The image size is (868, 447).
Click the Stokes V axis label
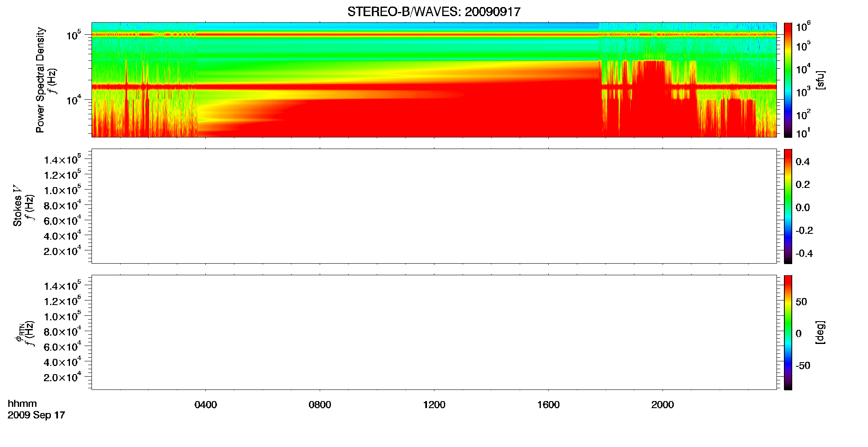point(17,206)
